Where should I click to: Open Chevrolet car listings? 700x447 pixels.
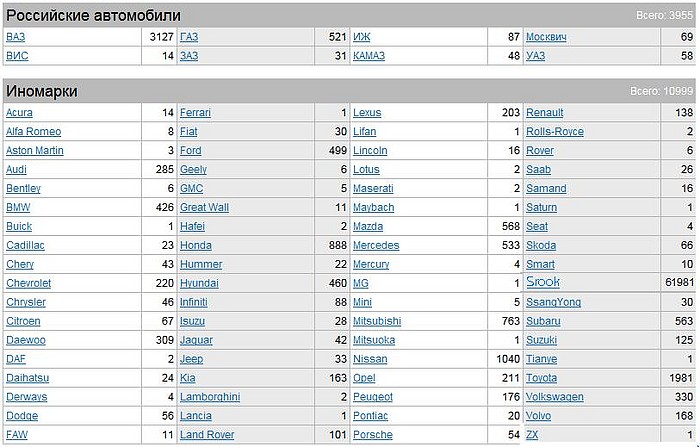pyautogui.click(x=28, y=284)
